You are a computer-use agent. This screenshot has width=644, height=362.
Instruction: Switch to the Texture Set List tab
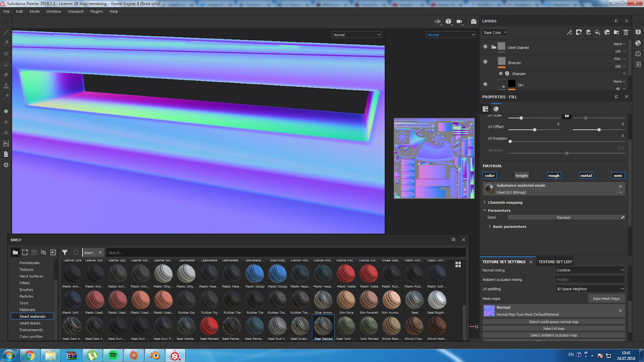click(x=555, y=261)
